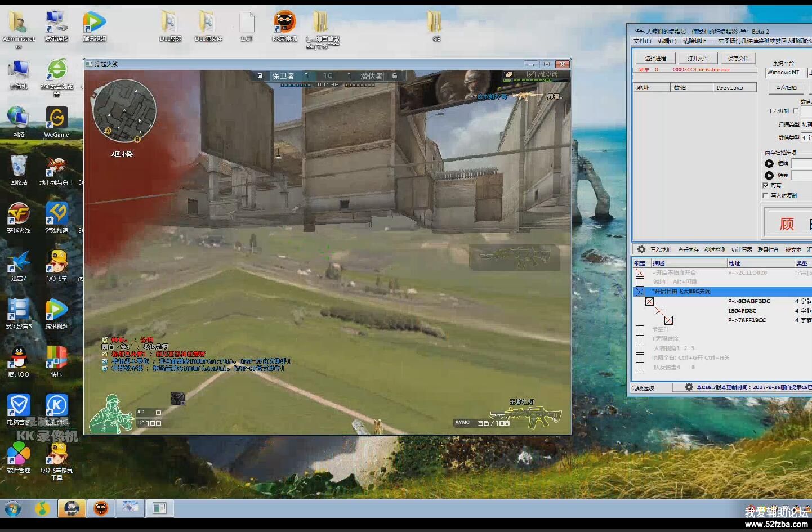The width and height of the screenshot is (812, 532).
Task: Click the 首次扫描 first scan button
Action: 787,88
